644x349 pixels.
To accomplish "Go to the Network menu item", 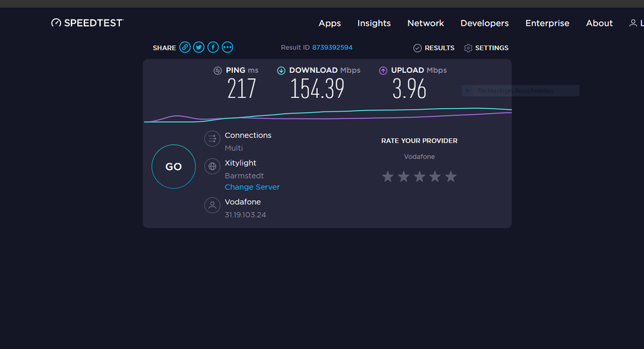I will point(425,23).
